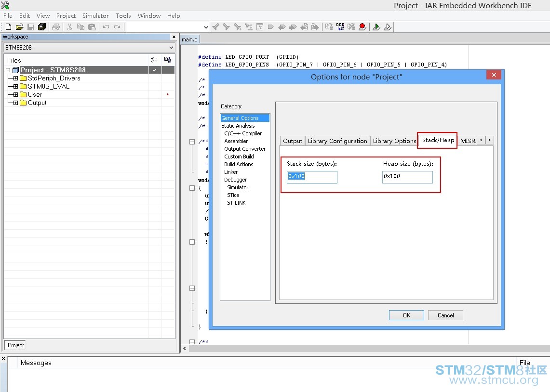Open a file using the folder icon
The width and height of the screenshot is (550, 392).
[20, 27]
